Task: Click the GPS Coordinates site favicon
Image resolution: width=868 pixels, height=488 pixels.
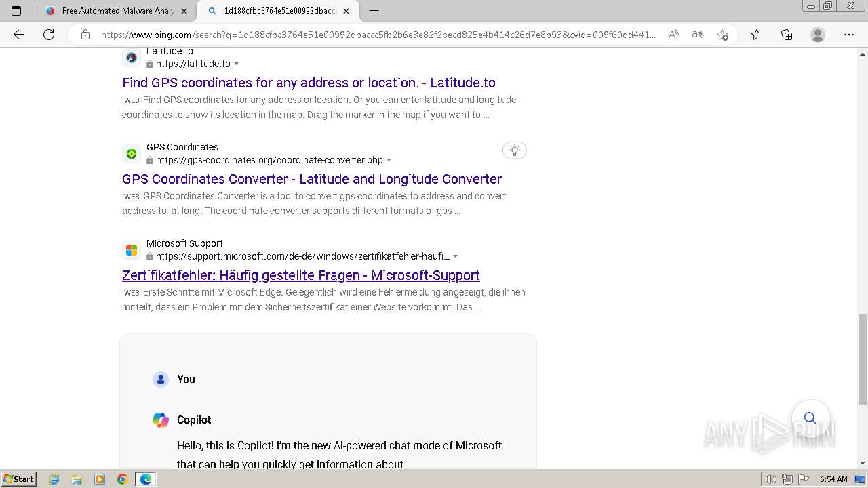Action: point(132,154)
